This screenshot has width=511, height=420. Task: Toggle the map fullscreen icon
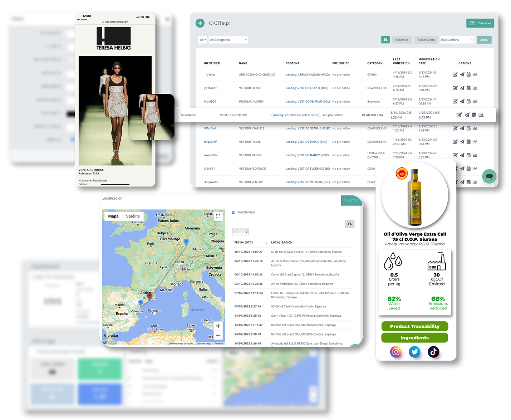[x=218, y=216]
